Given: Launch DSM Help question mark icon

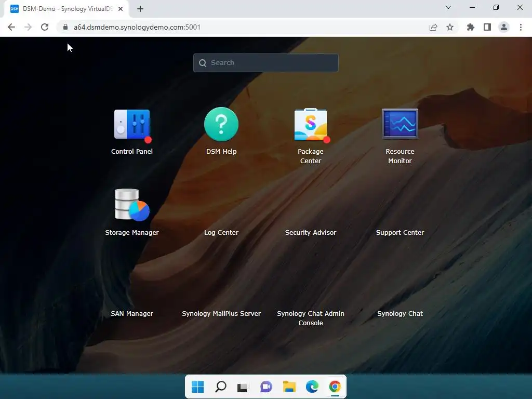Looking at the screenshot, I should point(221,124).
